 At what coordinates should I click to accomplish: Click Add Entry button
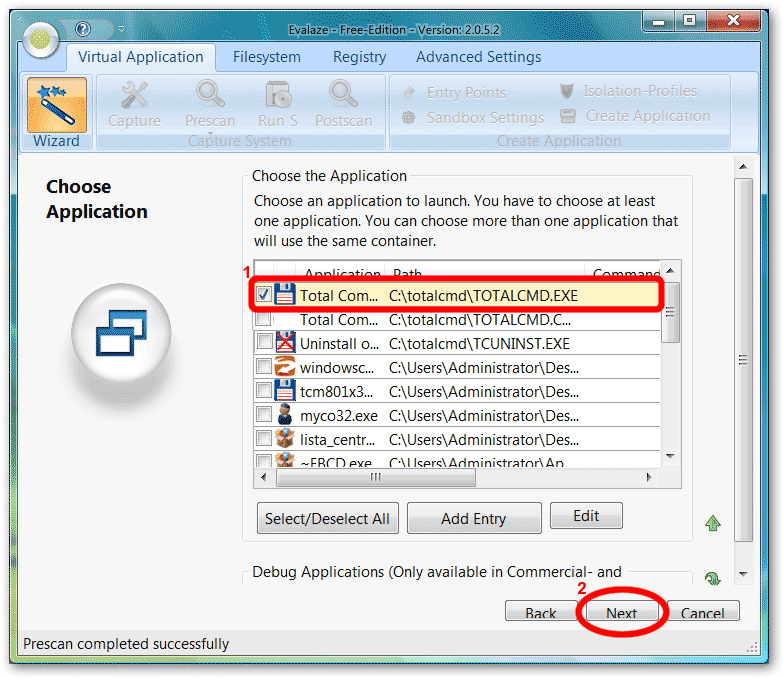coord(474,518)
